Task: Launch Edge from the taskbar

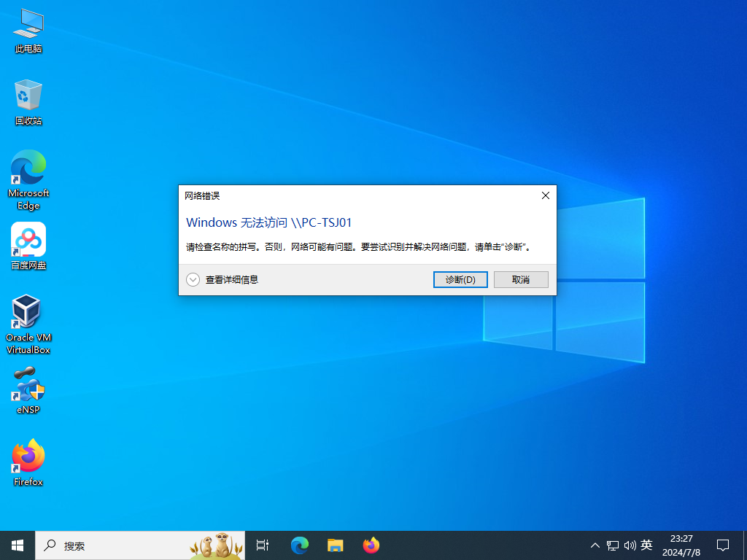Action: click(x=300, y=545)
